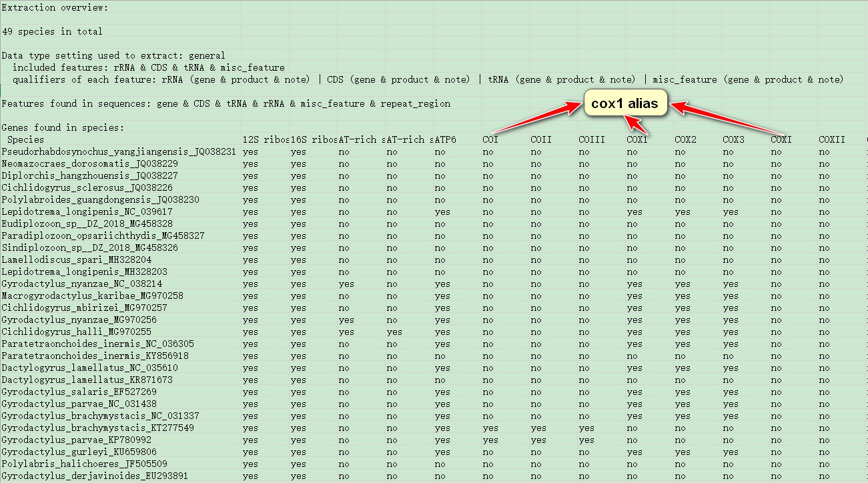Click COX2 'yes' cell for Gyrodactylus_gurleyi_KU659806
Screen dimensions: 868x483
[x=683, y=452]
